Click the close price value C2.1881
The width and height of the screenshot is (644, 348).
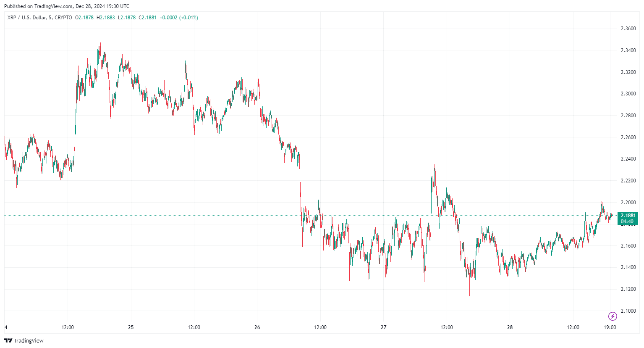coord(148,18)
